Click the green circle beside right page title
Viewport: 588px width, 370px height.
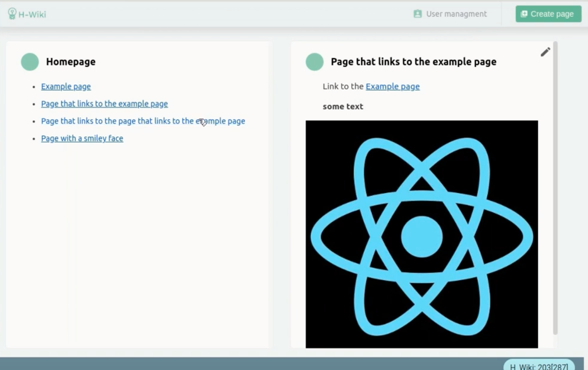point(314,62)
